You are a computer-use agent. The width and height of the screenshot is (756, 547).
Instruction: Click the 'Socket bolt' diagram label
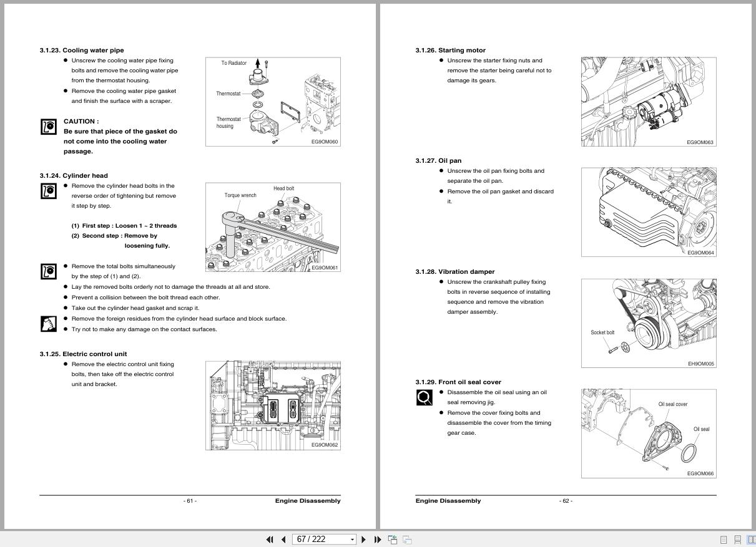click(x=602, y=332)
